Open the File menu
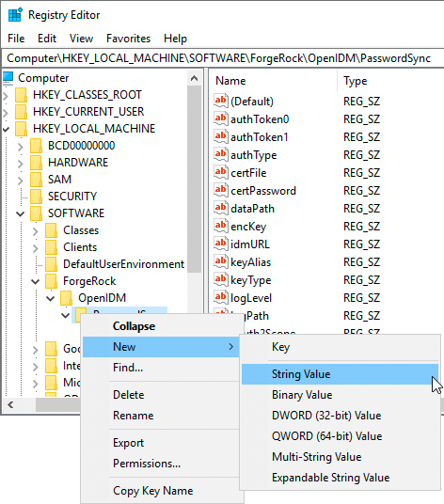444x504 pixels. tap(16, 39)
